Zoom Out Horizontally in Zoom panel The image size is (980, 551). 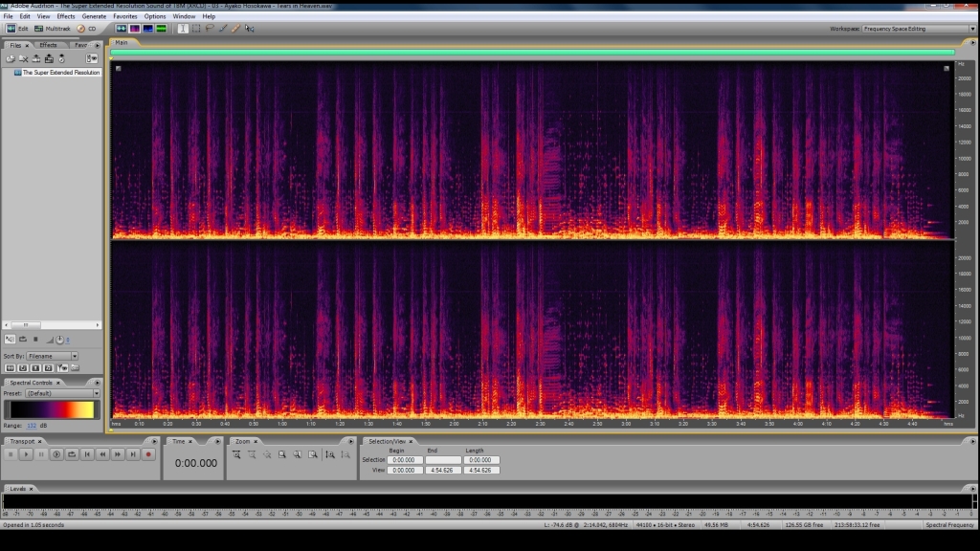(252, 454)
